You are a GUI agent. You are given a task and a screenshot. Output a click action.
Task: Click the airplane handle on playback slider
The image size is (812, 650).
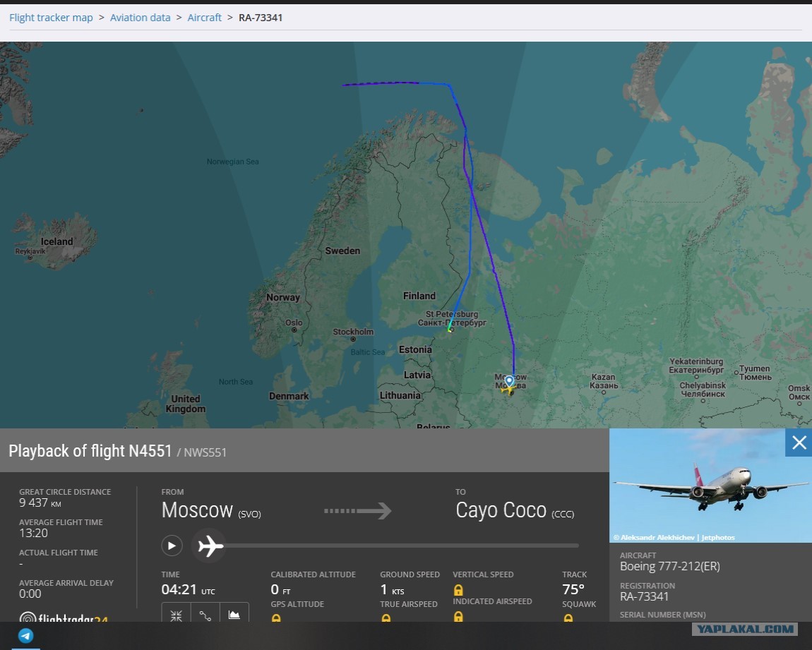tap(209, 546)
